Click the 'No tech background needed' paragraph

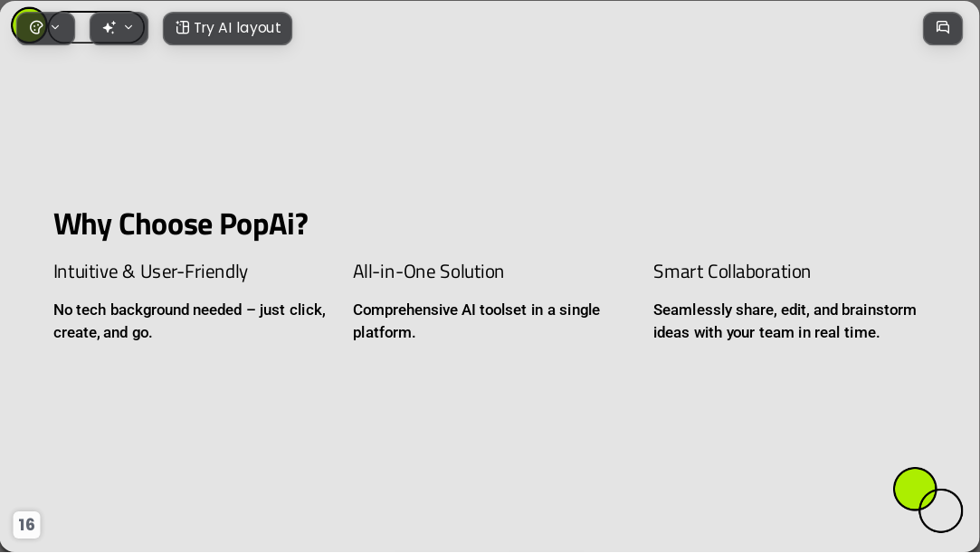point(189,321)
